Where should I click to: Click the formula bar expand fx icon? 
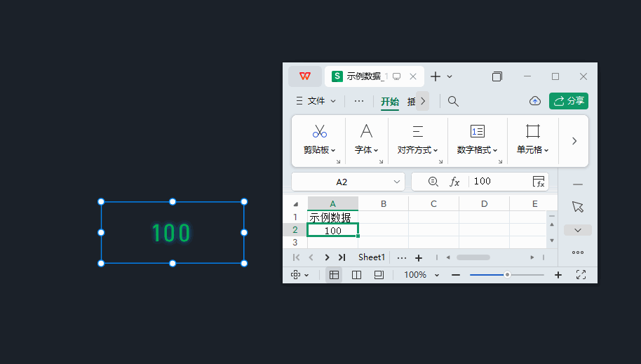click(x=539, y=182)
